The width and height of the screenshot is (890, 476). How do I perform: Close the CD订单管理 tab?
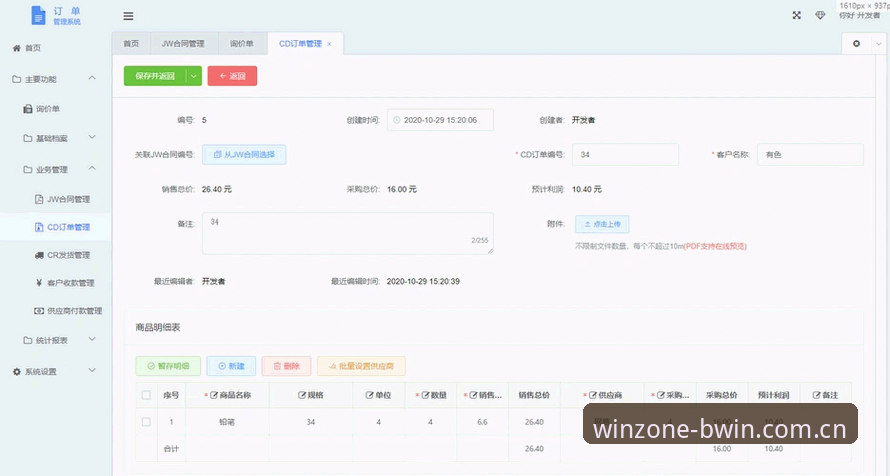[329, 44]
